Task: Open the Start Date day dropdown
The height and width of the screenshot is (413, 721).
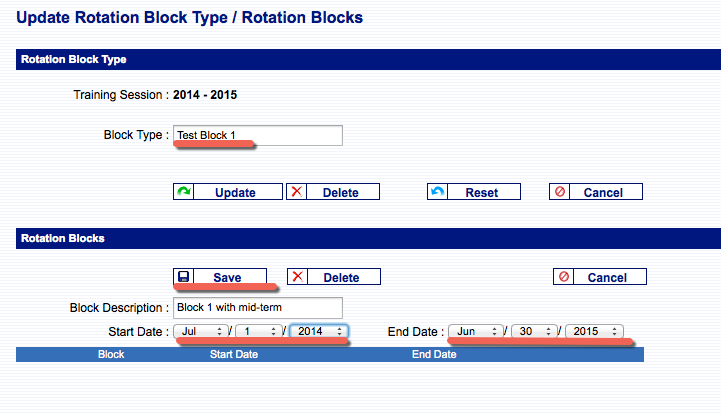Action: (x=257, y=331)
